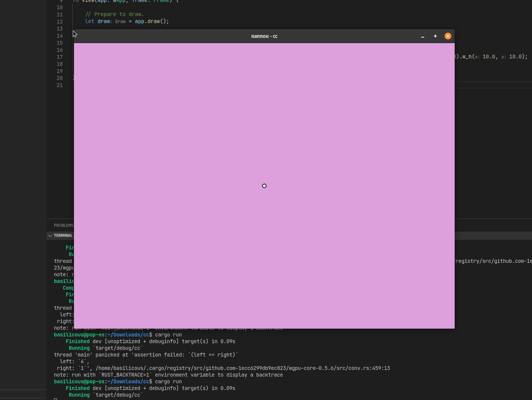
Task: Click line number 21 in the gutter
Action: pyautogui.click(x=59, y=85)
